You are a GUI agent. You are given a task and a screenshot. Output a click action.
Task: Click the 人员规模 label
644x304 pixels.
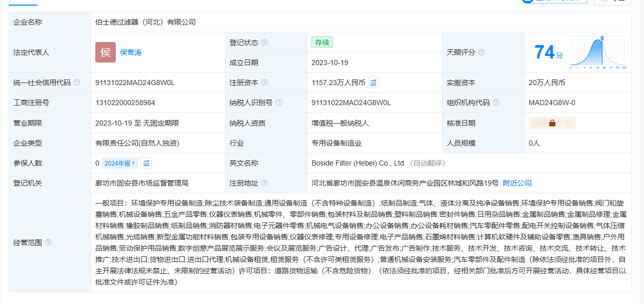click(461, 143)
